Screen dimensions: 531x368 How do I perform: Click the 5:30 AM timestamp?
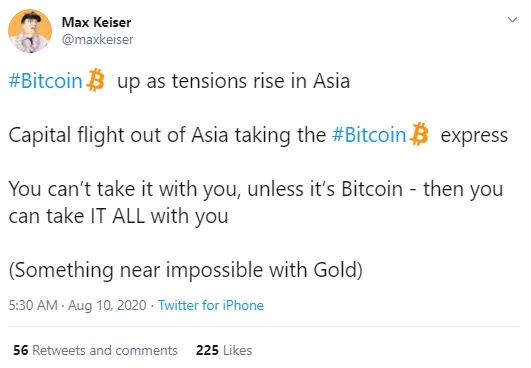(x=33, y=305)
